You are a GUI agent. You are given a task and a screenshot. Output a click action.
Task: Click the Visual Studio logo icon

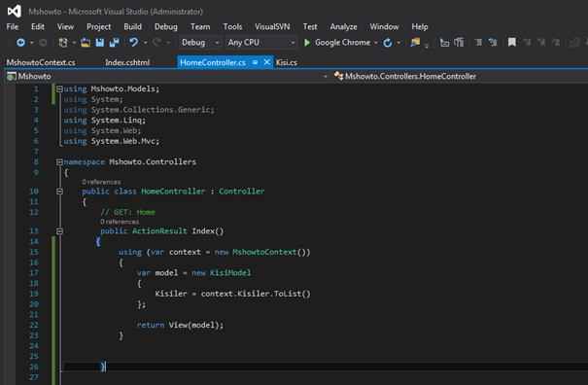(15, 12)
